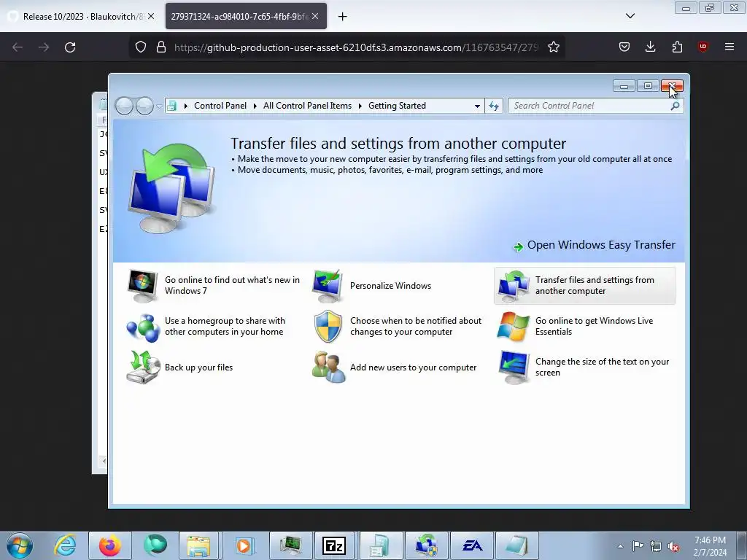
Task: Click the uBlock Origin toolbar icon
Action: click(703, 47)
